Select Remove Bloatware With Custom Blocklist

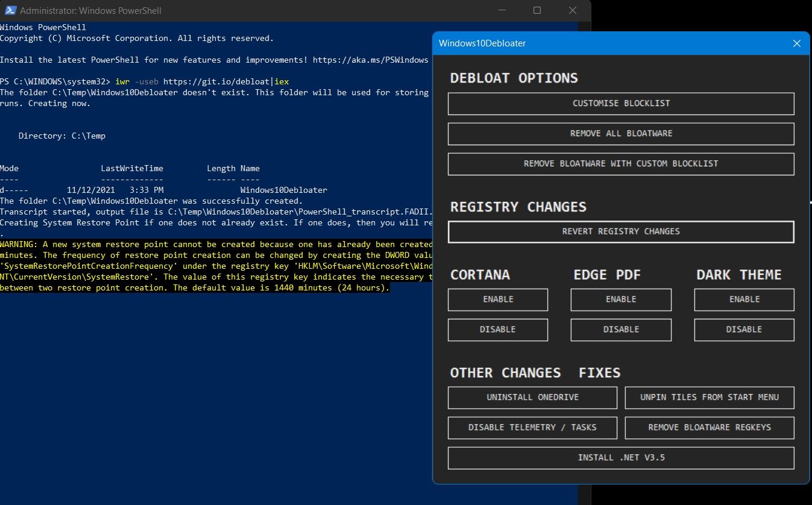click(x=621, y=164)
